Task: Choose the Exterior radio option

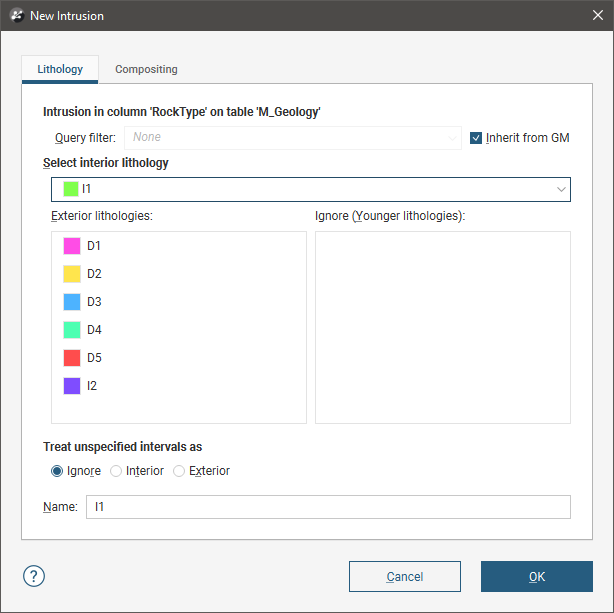Action: pyautogui.click(x=180, y=471)
